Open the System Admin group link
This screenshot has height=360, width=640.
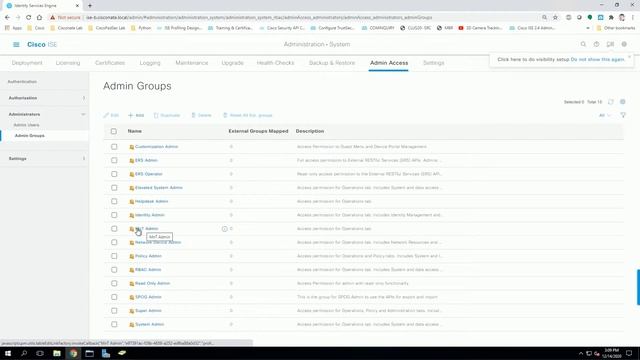click(150, 324)
